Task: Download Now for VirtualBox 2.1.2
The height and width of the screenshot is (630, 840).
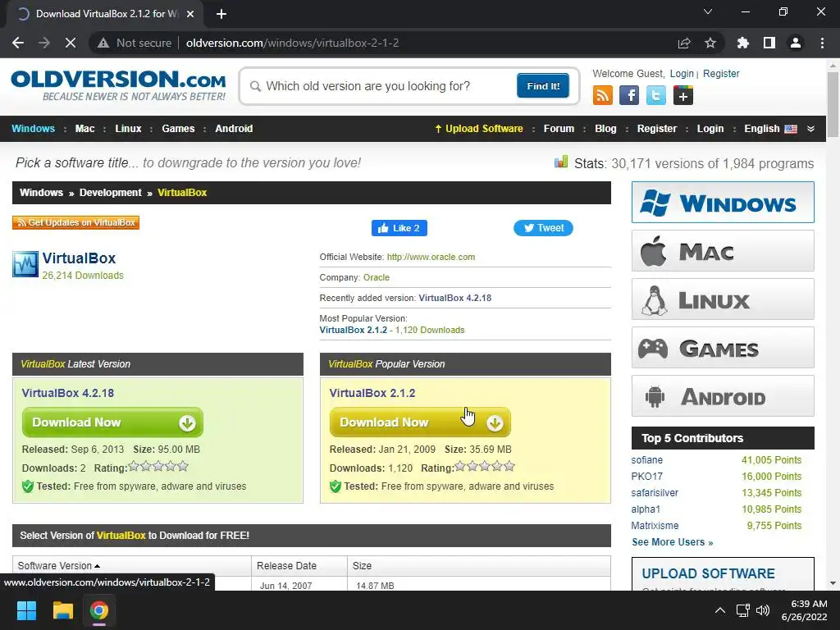Action: tap(420, 422)
